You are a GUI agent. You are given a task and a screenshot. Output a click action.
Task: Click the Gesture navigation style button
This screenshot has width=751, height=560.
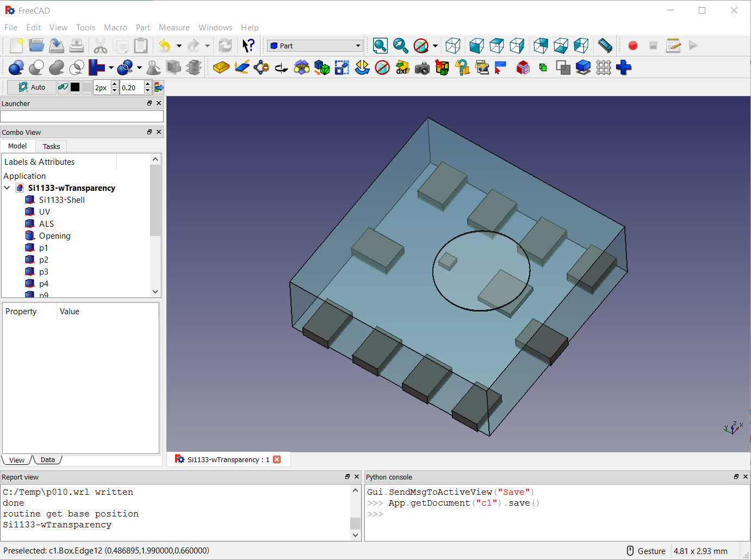click(646, 551)
